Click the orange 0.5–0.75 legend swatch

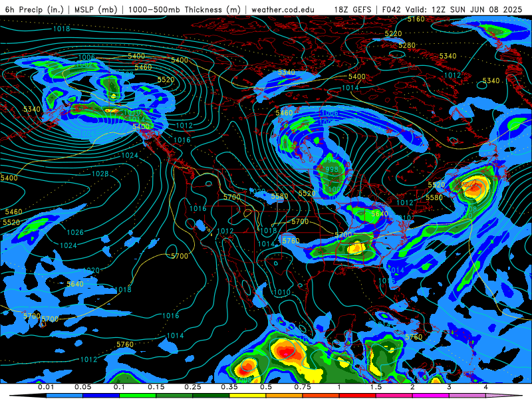click(x=285, y=396)
